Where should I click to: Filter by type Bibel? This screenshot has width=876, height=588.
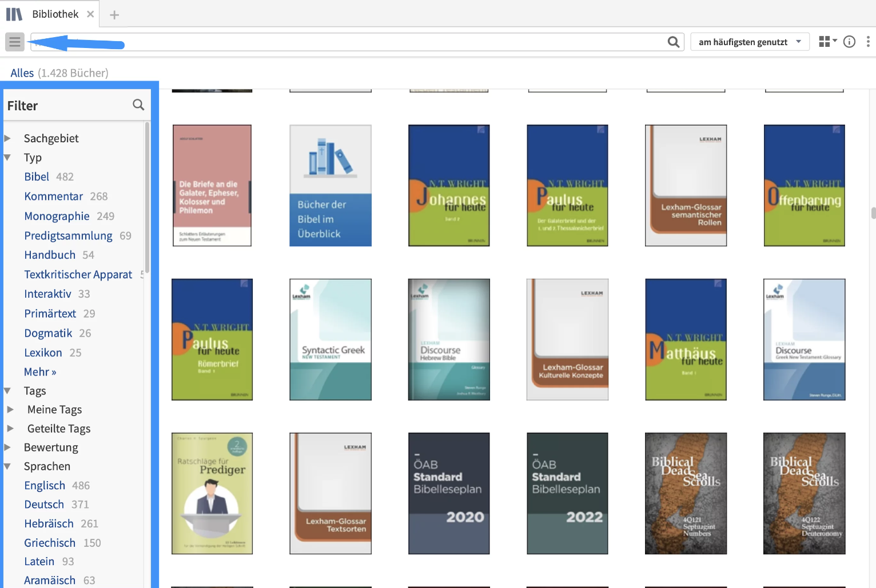point(37,177)
